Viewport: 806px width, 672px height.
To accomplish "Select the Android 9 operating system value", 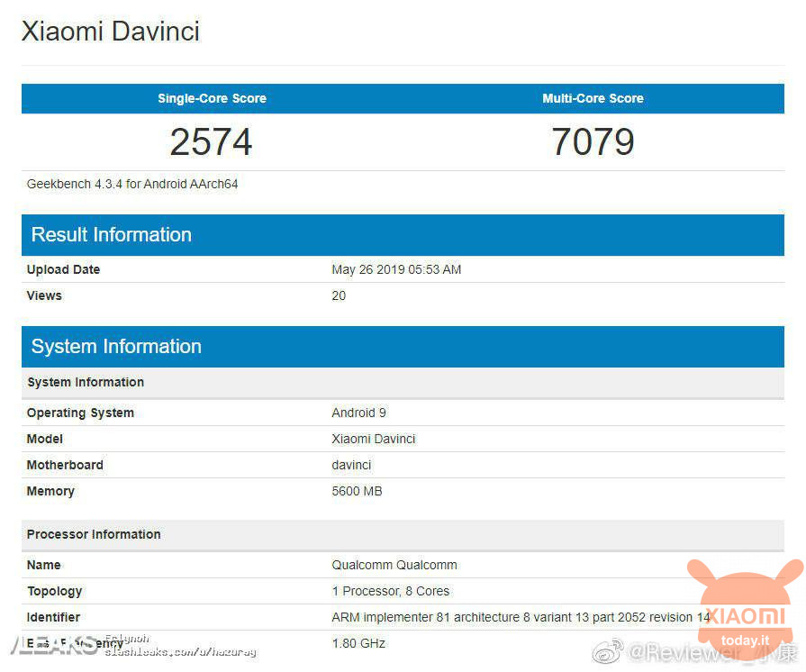I will point(358,413).
